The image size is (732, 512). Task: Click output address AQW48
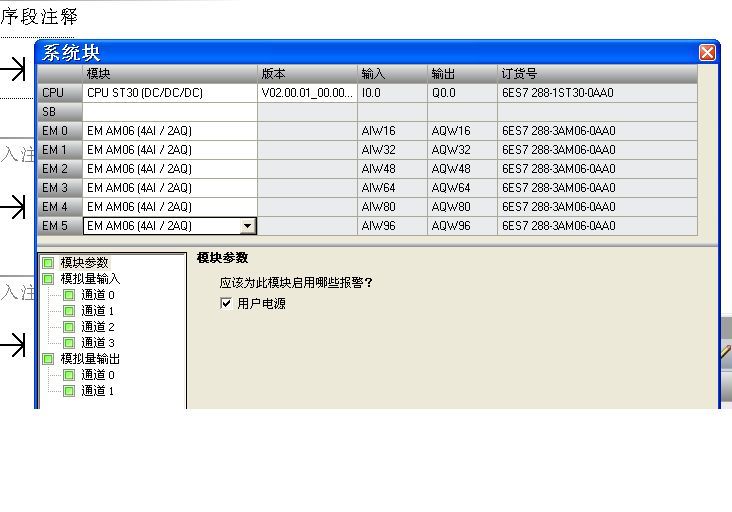[x=462, y=168]
